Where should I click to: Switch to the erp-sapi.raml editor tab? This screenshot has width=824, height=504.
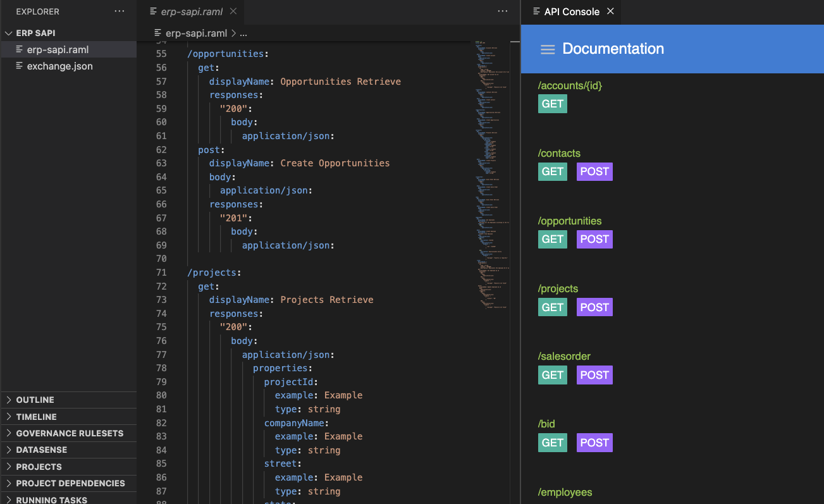pos(191,11)
